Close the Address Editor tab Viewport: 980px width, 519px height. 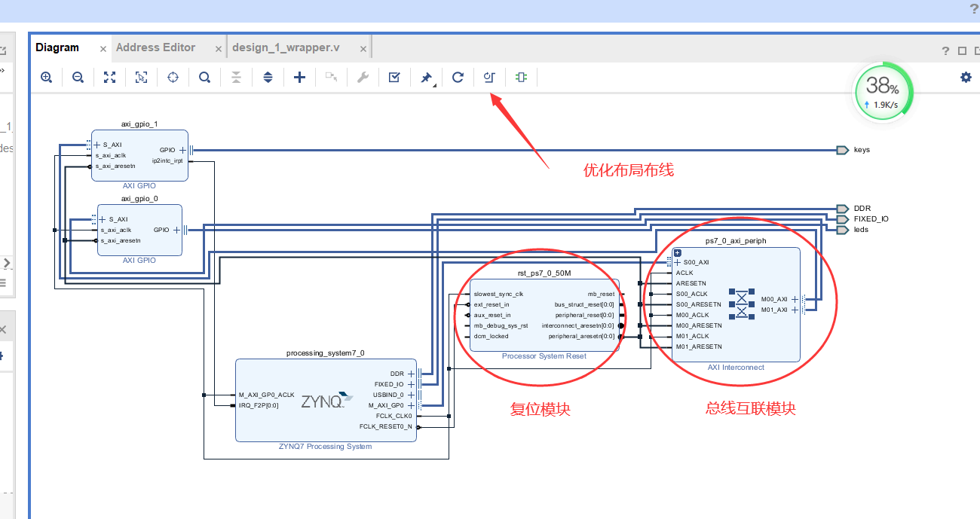(x=219, y=49)
